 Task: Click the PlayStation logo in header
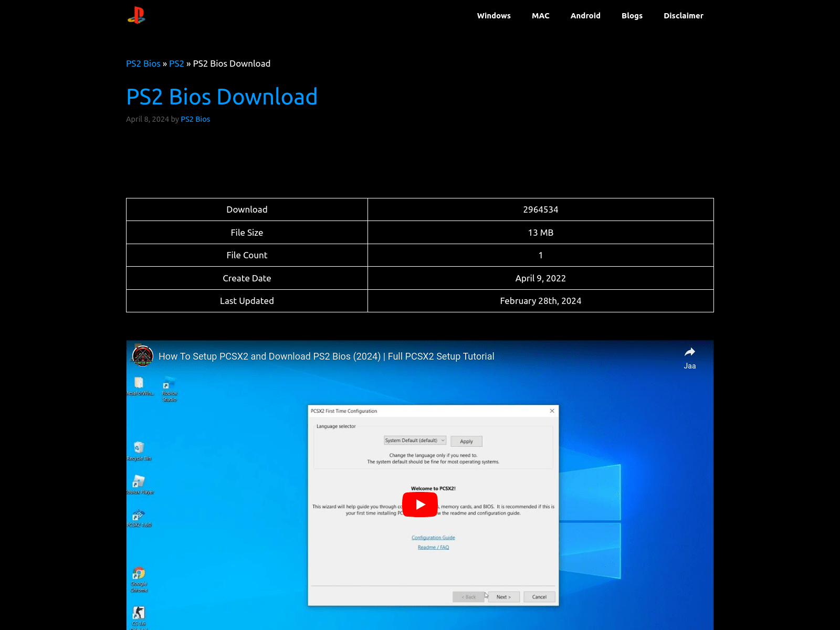[x=136, y=15]
